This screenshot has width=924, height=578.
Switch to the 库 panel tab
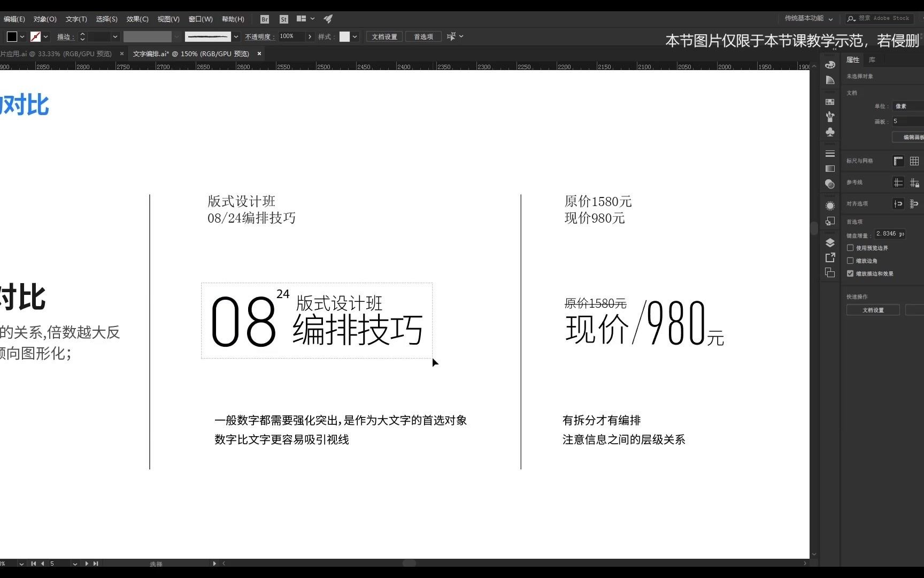[x=872, y=59]
